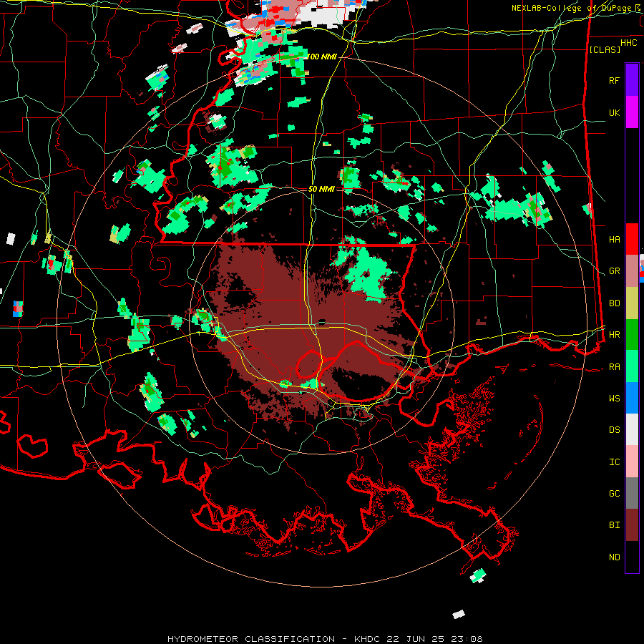Click the RF legend label

pyautogui.click(x=614, y=80)
